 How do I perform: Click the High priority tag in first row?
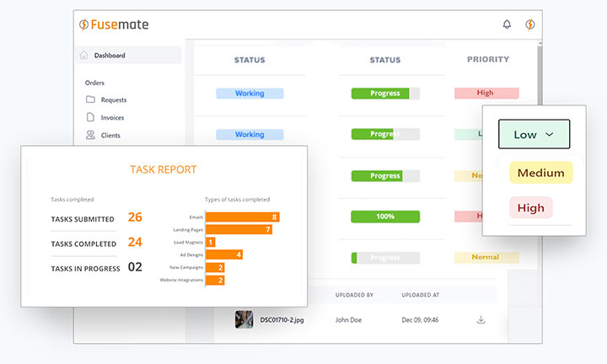[486, 94]
